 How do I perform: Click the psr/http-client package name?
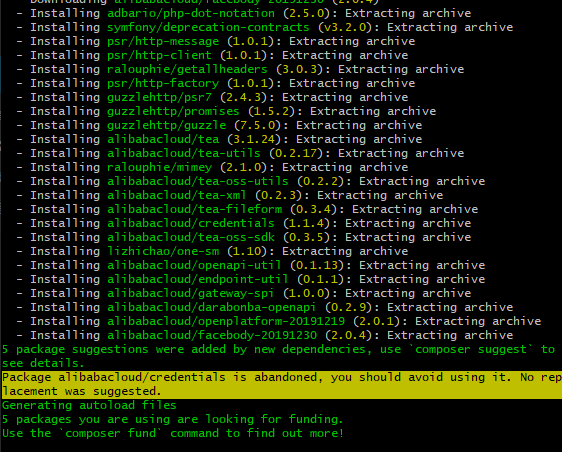159,56
